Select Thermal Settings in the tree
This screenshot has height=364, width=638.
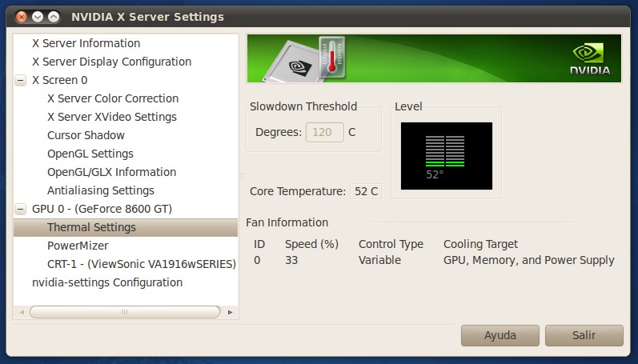[126, 227]
